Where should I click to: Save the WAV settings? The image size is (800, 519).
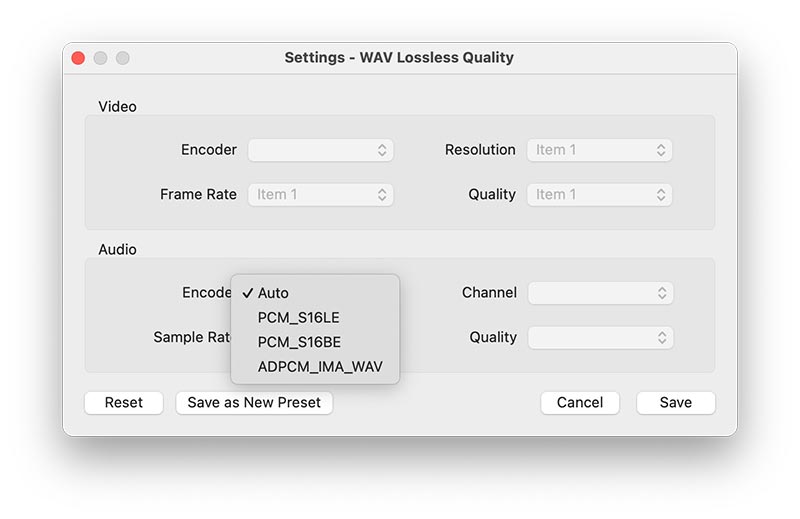(x=676, y=402)
